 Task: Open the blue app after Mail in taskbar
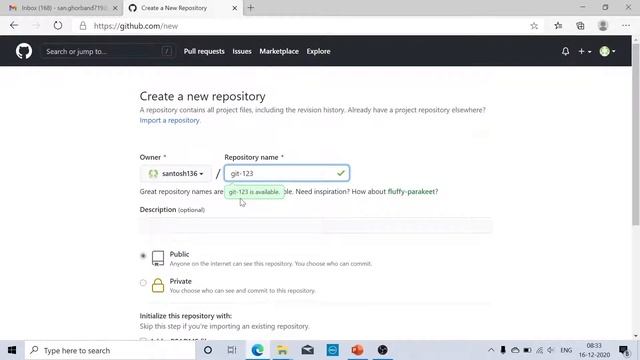pos(333,350)
